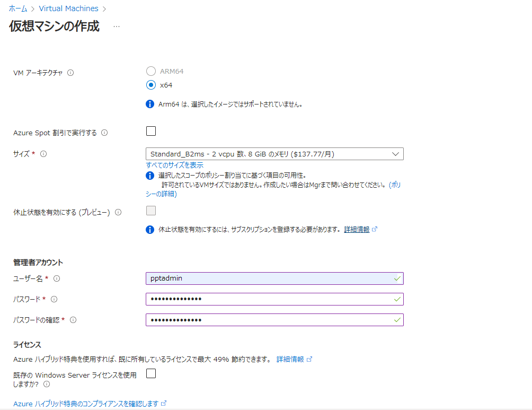Viewport: 532px width, 410px height.
Task: Click the パスワードの確認 input field
Action: (x=274, y=320)
